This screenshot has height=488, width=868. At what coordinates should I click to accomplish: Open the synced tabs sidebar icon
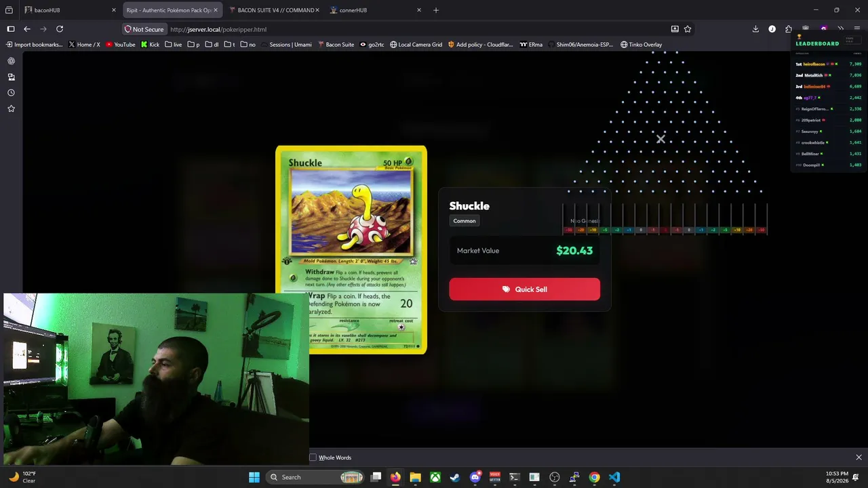[11, 77]
